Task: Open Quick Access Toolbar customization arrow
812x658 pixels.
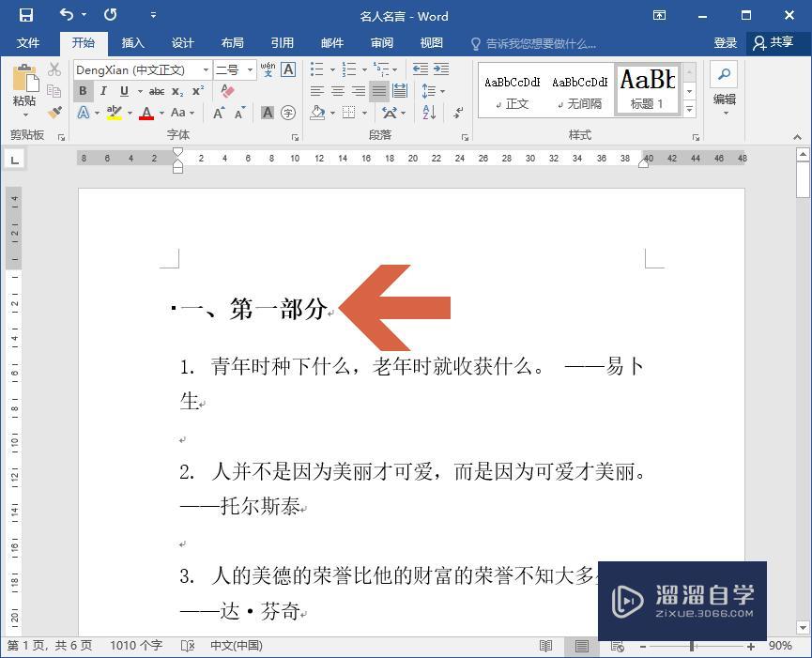Action: pyautogui.click(x=153, y=15)
